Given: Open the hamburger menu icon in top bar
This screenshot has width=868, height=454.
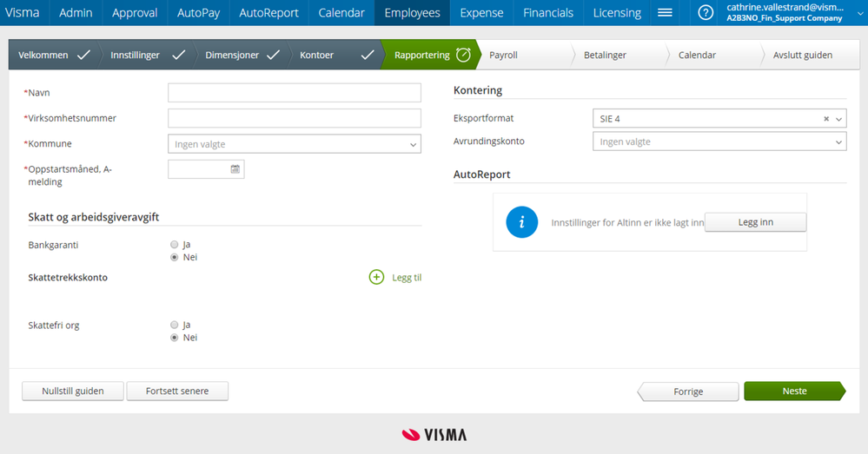Looking at the screenshot, I should click(665, 12).
